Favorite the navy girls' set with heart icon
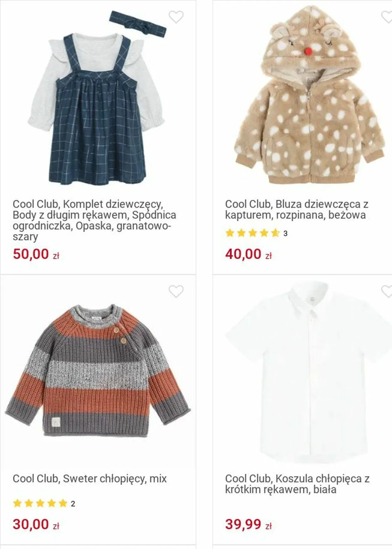The height and width of the screenshot is (549, 392). pos(176,17)
